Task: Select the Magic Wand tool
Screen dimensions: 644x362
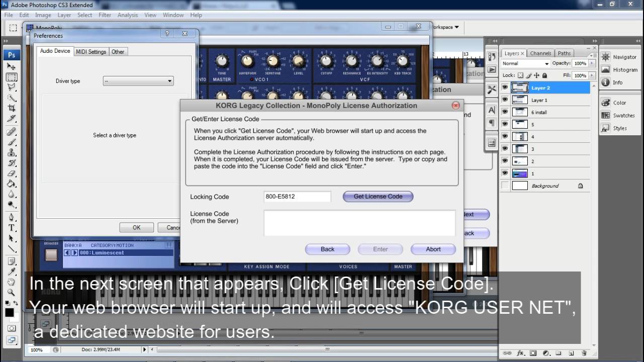Action: click(x=12, y=98)
